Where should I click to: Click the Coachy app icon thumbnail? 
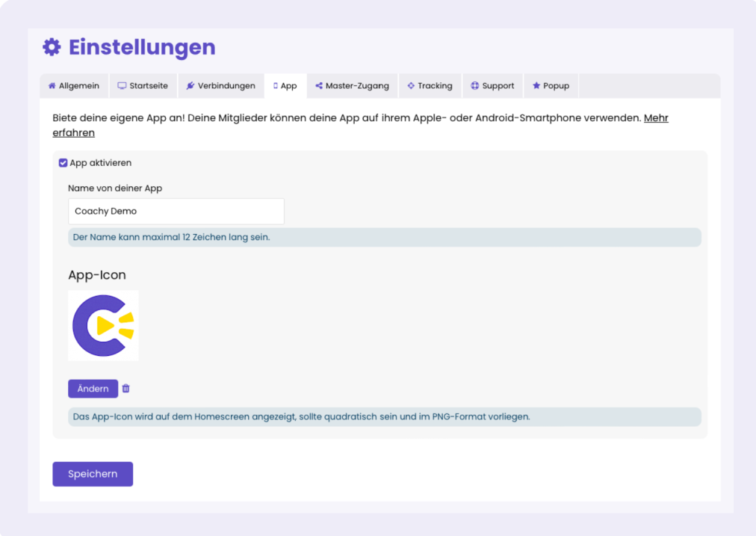103,326
